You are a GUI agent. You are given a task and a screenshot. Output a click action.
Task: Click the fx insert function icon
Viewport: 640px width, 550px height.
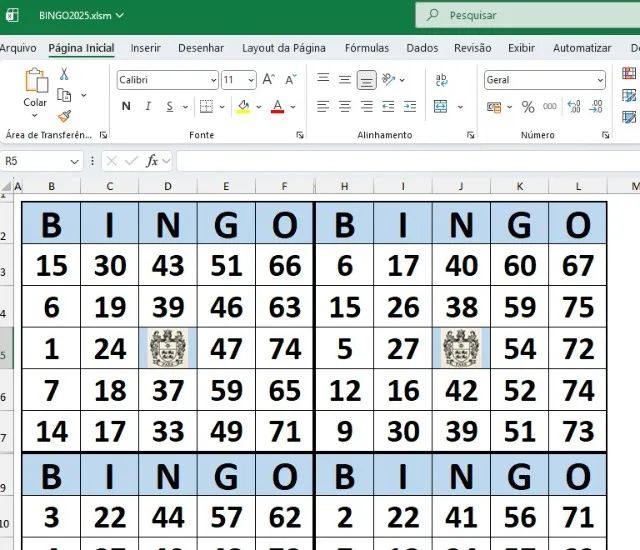click(x=152, y=161)
